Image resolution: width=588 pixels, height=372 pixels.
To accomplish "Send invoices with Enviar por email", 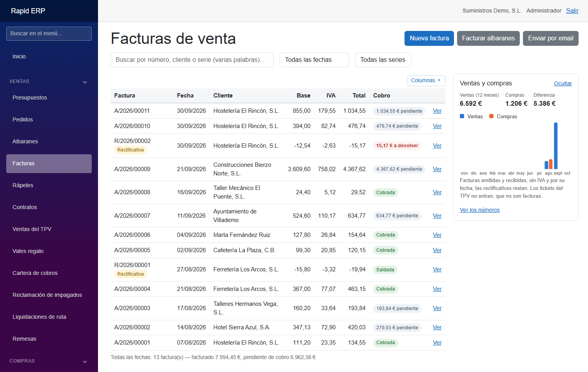I will coord(551,38).
